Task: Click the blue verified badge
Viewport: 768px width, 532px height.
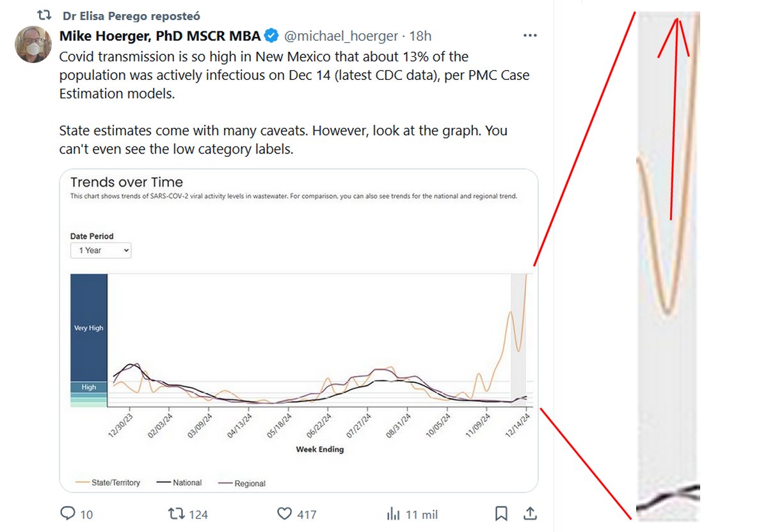Action: [x=272, y=36]
